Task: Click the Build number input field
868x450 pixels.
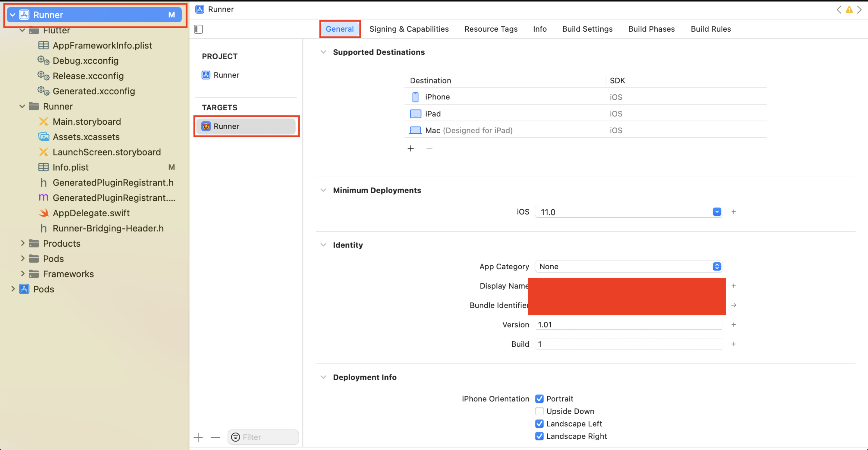Action: (x=628, y=344)
